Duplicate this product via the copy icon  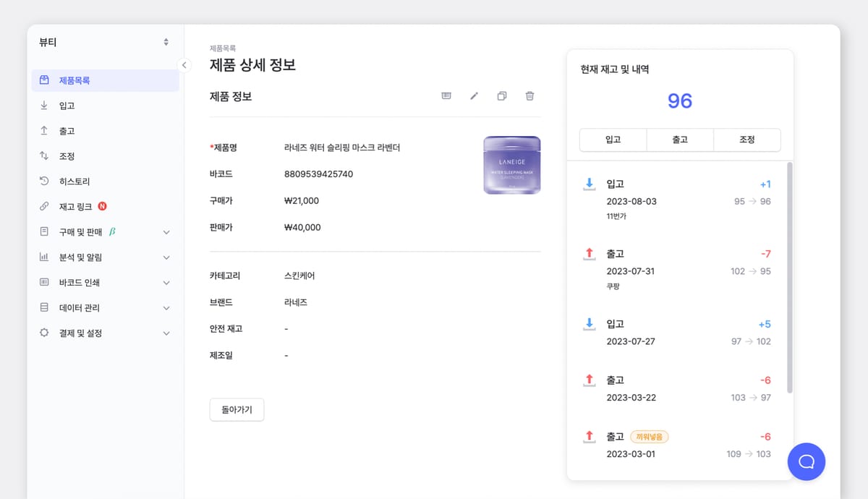tap(502, 95)
